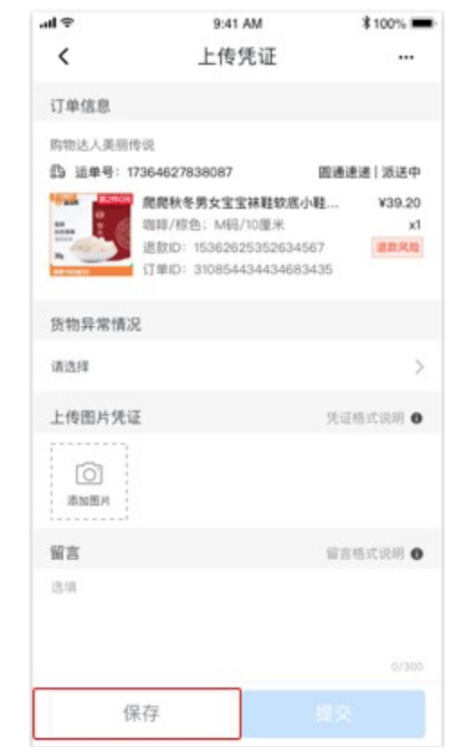Click the 留言 message text field
The width and height of the screenshot is (469, 755).
237,624
